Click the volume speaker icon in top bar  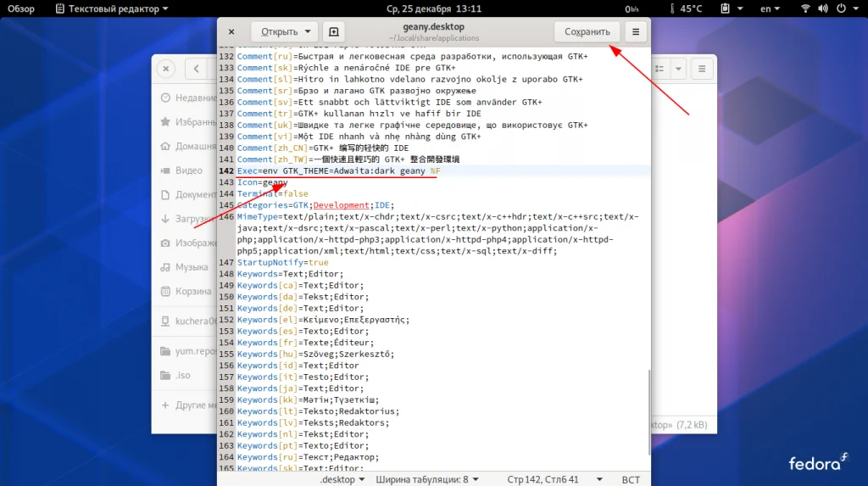pos(823,8)
